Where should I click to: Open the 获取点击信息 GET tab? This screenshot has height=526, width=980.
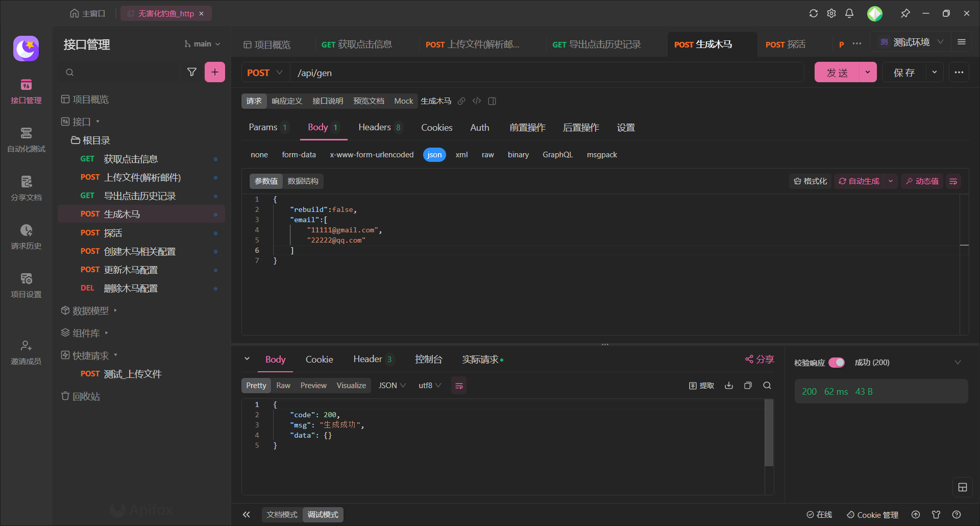[x=357, y=44]
